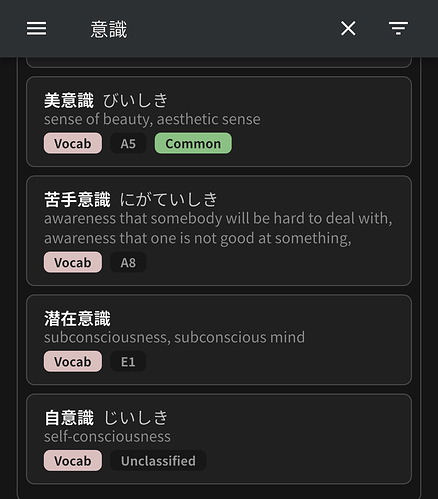Select the A8 level tag

tap(128, 263)
